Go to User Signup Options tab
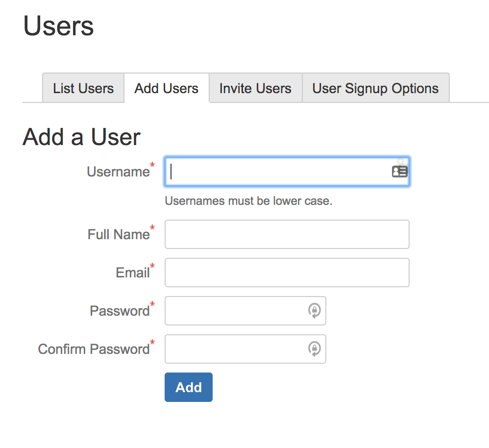 [x=375, y=88]
